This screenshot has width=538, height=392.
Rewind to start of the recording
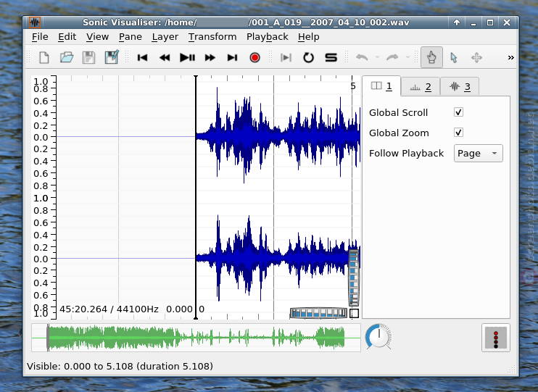[x=142, y=58]
